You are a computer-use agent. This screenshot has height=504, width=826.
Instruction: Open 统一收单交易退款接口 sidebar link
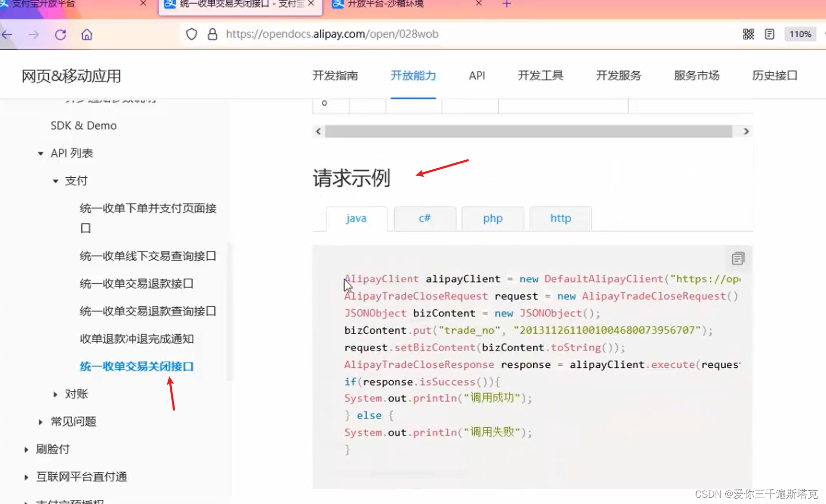136,284
